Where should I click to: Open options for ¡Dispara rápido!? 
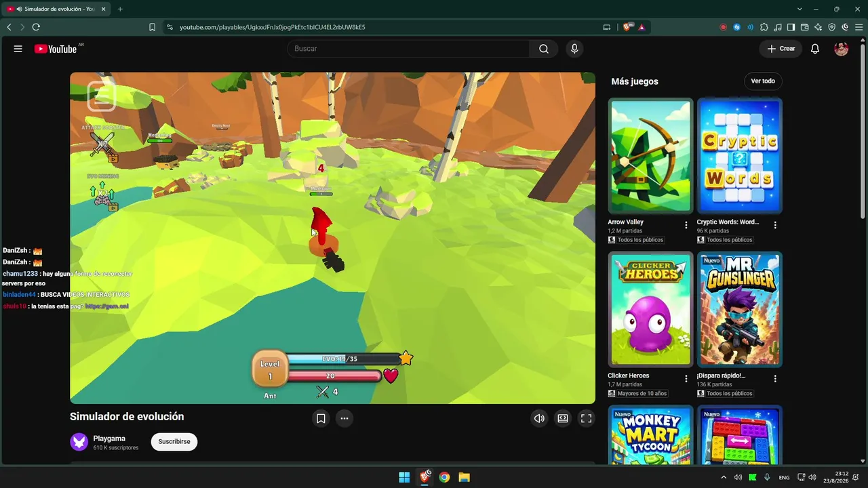pyautogui.click(x=775, y=379)
